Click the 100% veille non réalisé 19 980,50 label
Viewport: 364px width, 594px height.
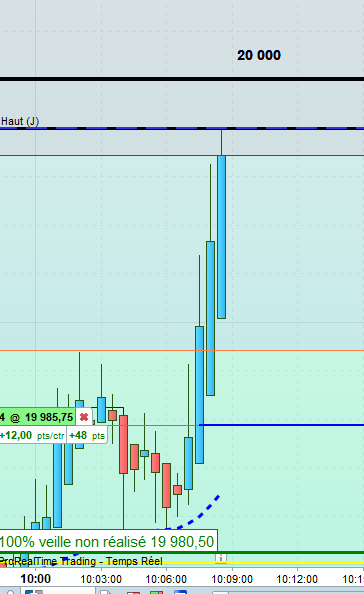(108, 542)
